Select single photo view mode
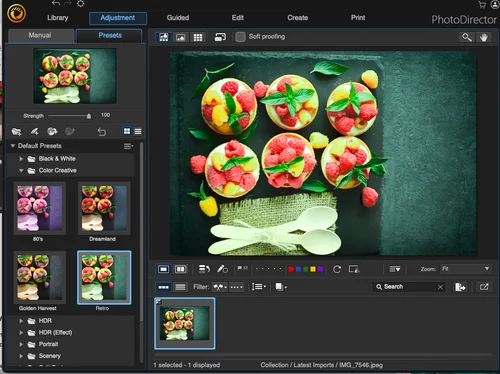Viewport: 500px width, 374px height. [163, 269]
